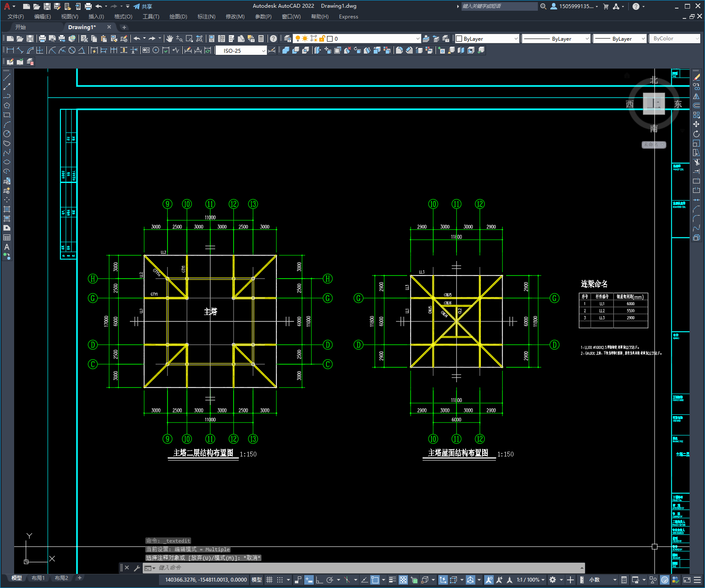This screenshot has height=588, width=705.
Task: Select the Mirror tool in modify toolbar
Action: coord(696,96)
